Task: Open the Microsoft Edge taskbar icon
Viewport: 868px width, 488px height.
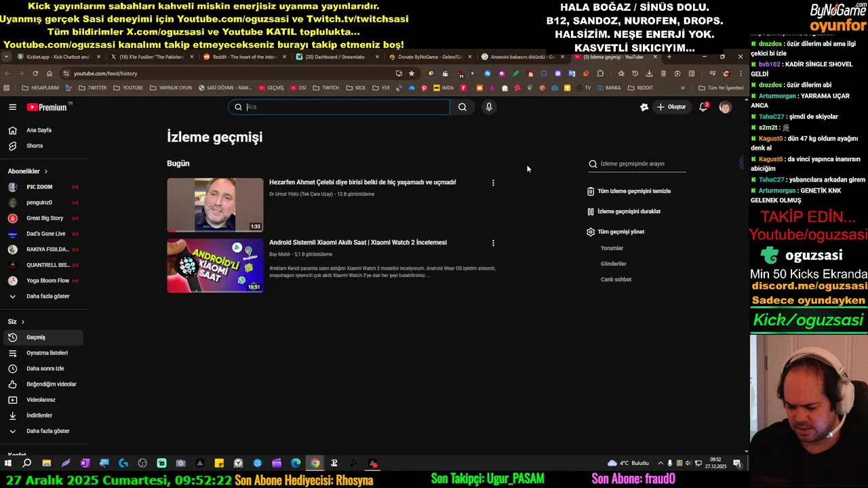Action: click(x=296, y=464)
